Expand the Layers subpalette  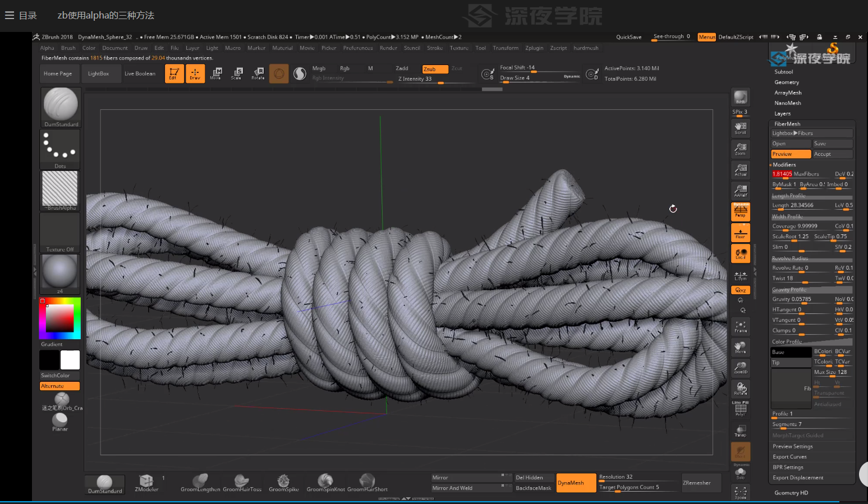pos(783,114)
